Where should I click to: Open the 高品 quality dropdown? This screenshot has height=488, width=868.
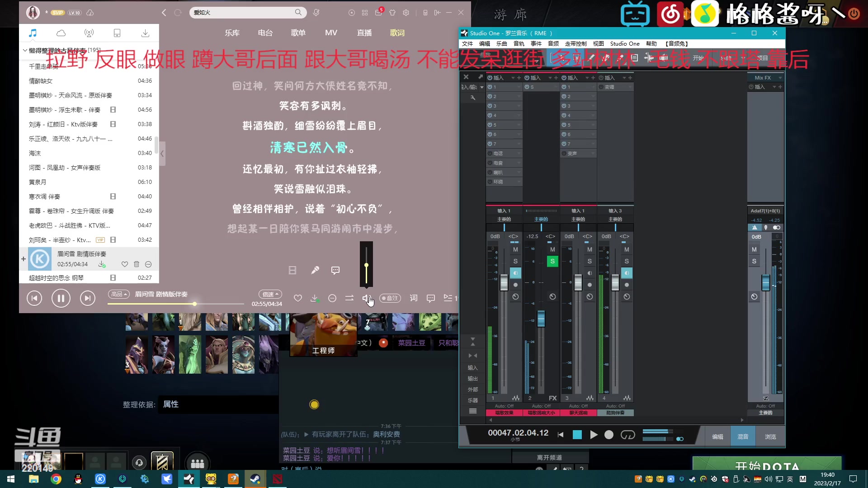(119, 294)
